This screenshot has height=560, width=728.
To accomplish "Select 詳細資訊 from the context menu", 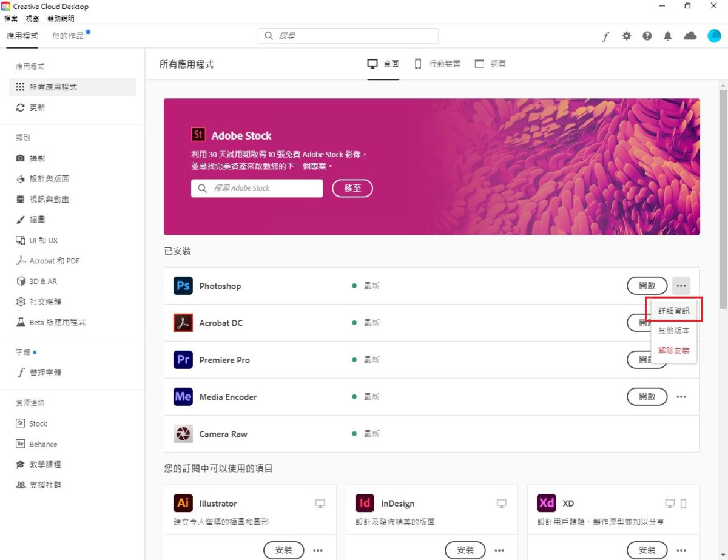I will (x=673, y=310).
